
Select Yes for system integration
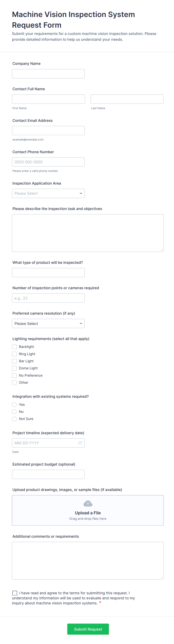click(x=15, y=404)
